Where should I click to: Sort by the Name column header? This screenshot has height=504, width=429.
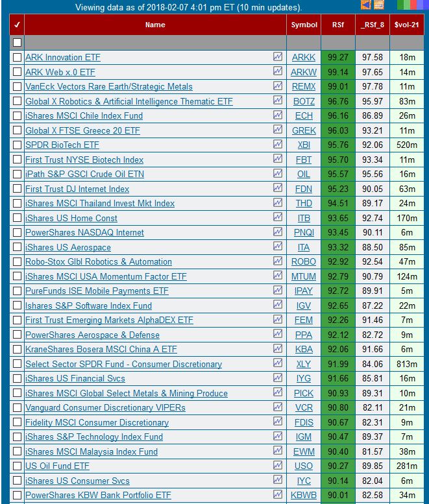(x=155, y=25)
